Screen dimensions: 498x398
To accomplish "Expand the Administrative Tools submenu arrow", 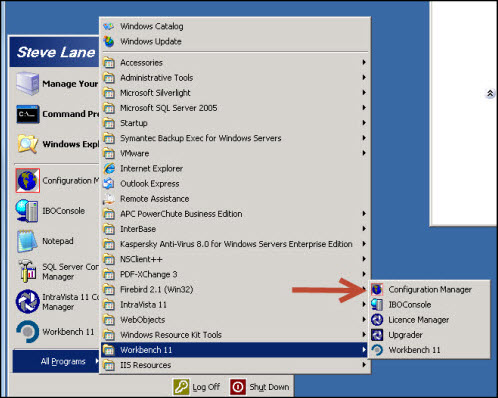I will point(364,77).
